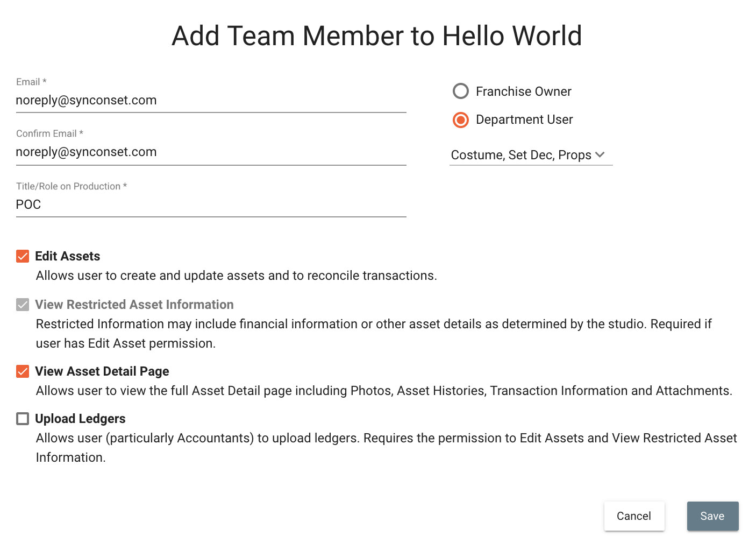Enable the Upload Ledgers checkbox

tap(23, 419)
